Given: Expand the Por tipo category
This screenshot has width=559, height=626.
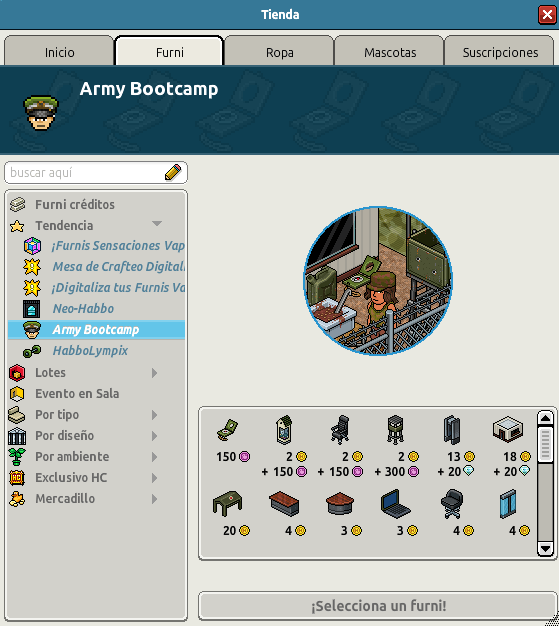Looking at the screenshot, I should coord(155,415).
